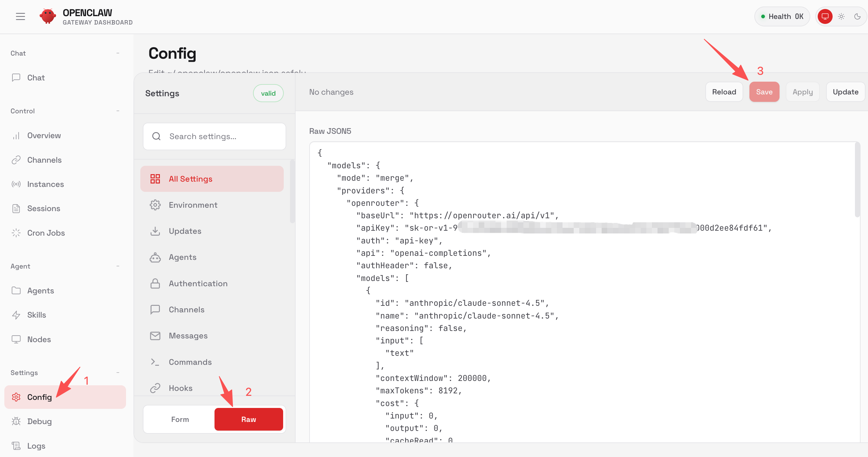Select Authentication lock settings category

click(x=198, y=283)
